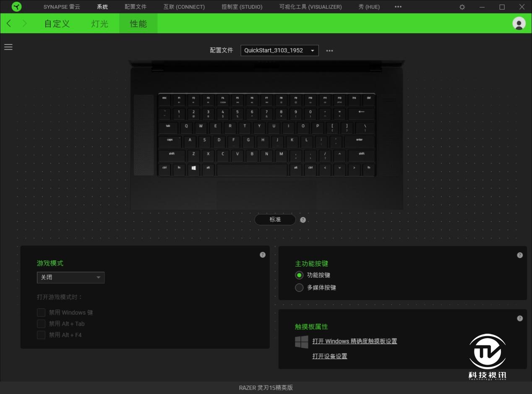Check the 禁用 Alt + Tab checkbox

[41, 324]
